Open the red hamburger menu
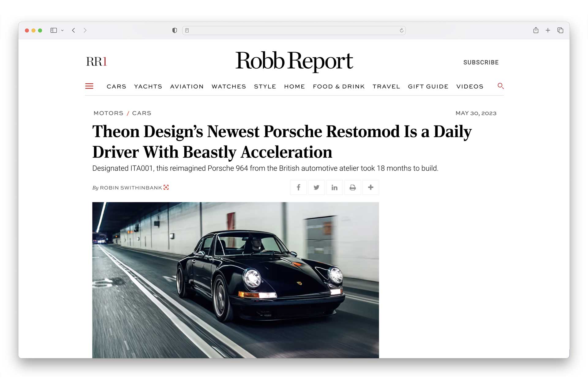 pyautogui.click(x=89, y=86)
